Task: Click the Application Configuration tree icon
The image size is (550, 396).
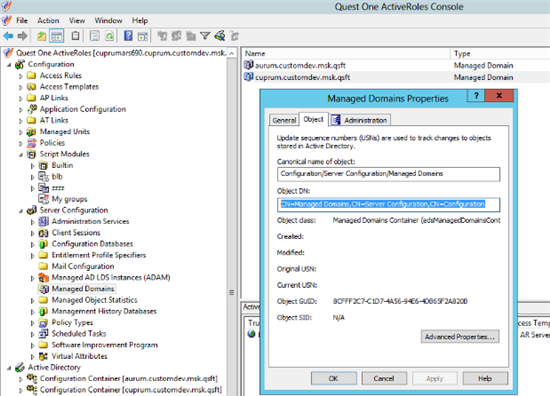Action: (x=32, y=109)
